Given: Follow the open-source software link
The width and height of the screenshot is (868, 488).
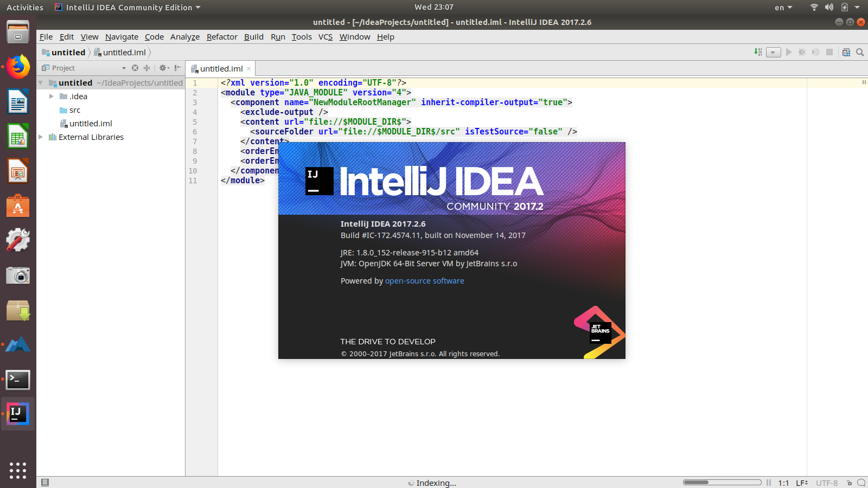Looking at the screenshot, I should [x=424, y=281].
